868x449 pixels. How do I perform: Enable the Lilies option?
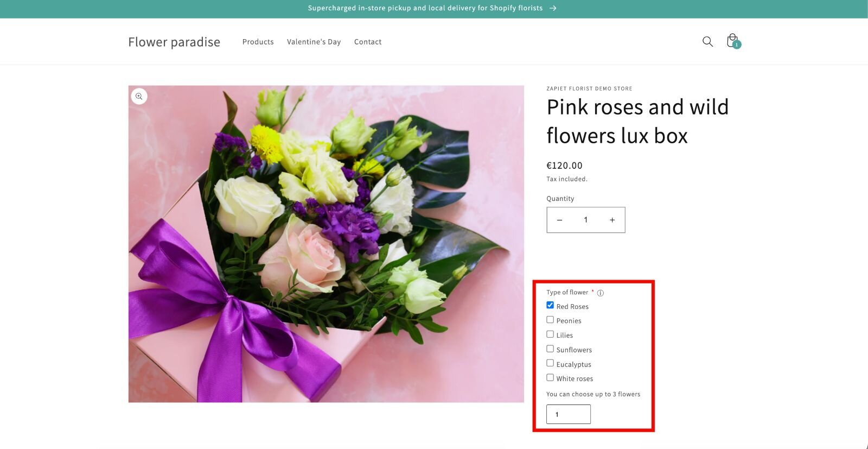pyautogui.click(x=550, y=334)
